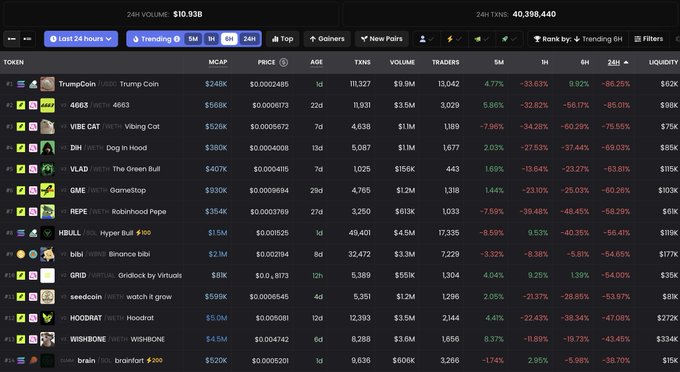Click the DEX icon in HBULL row
680x372 pixels.
click(x=33, y=233)
